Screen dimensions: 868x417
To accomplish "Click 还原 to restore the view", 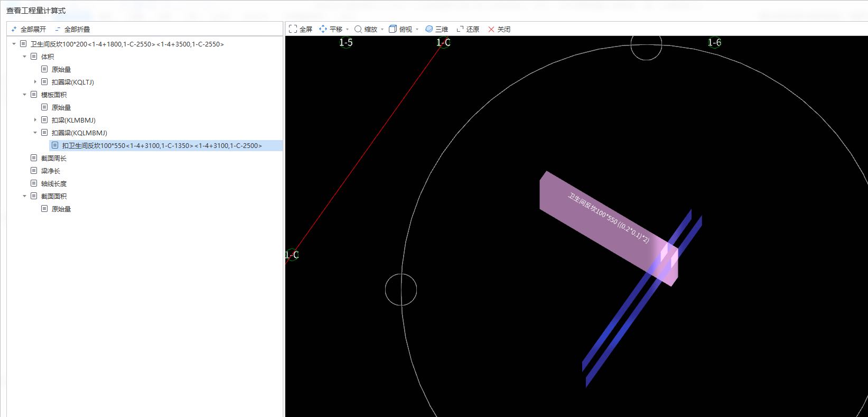I will click(468, 29).
